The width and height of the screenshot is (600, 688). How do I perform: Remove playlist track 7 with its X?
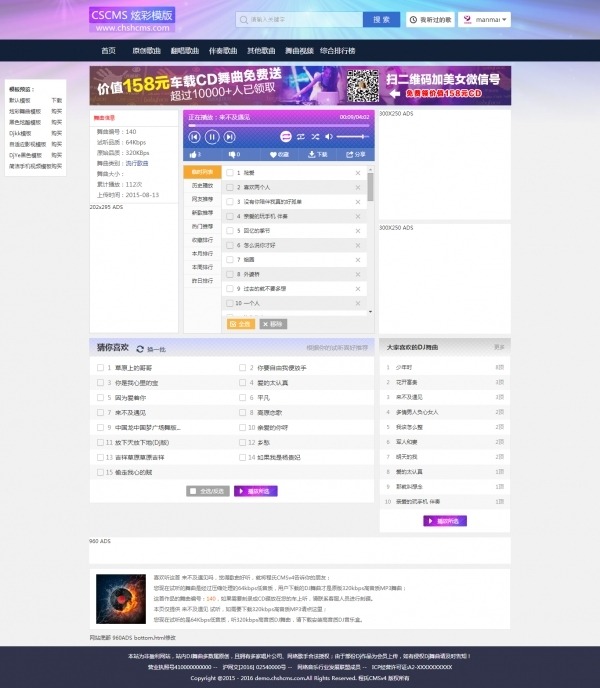point(358,260)
